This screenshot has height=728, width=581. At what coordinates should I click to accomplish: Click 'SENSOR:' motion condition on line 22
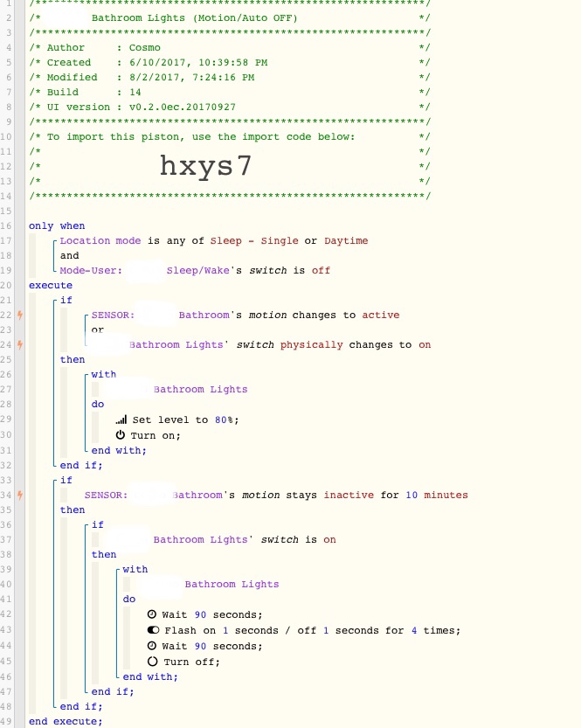point(113,315)
